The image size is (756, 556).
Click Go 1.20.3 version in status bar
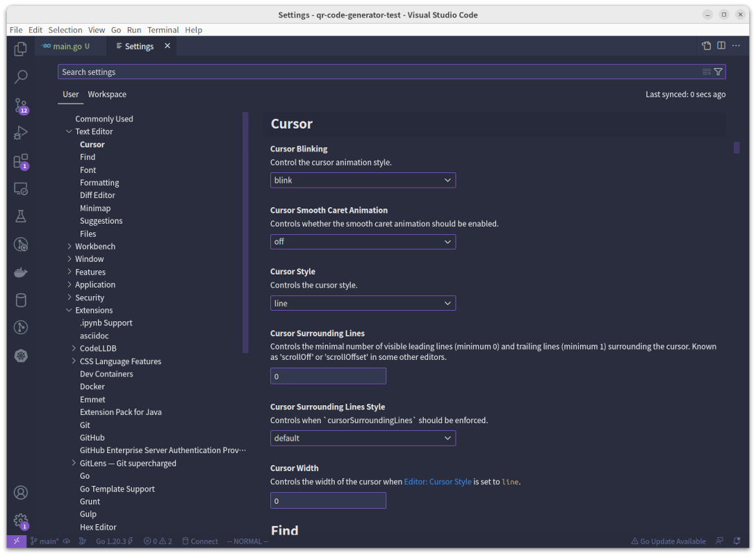tap(114, 541)
